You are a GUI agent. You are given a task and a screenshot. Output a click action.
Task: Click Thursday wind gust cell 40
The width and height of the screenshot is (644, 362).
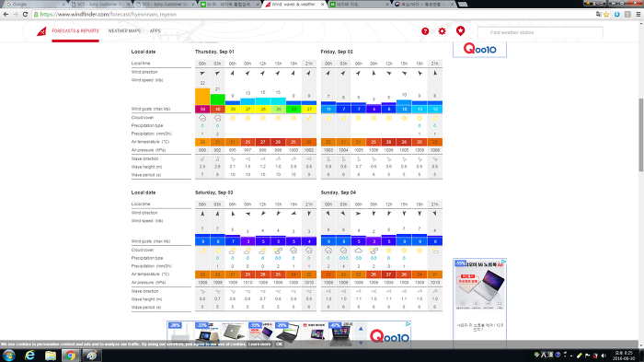(218, 110)
